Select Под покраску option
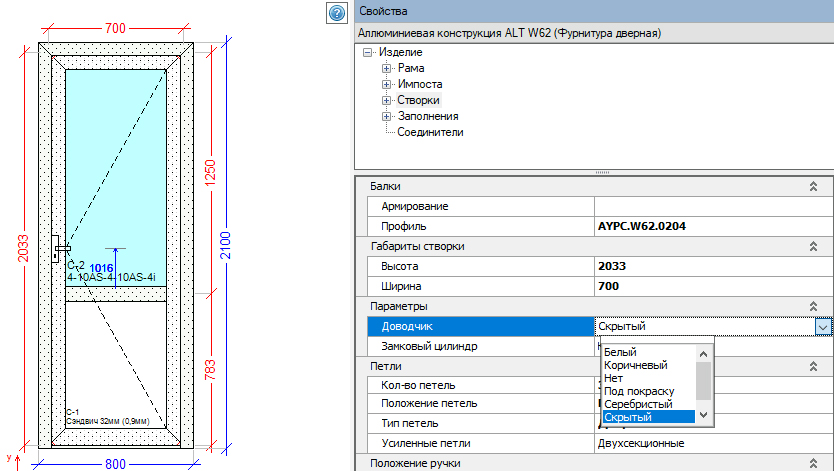The height and width of the screenshot is (471, 834). point(639,391)
